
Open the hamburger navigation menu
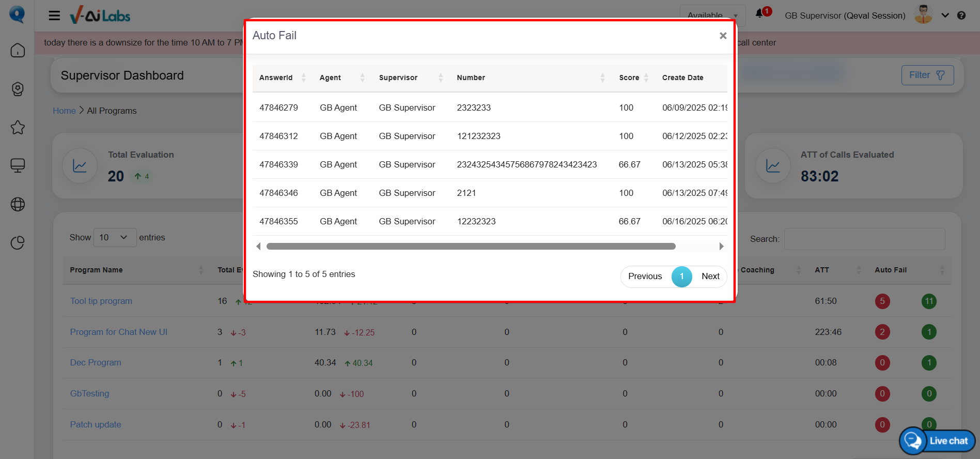(x=54, y=16)
